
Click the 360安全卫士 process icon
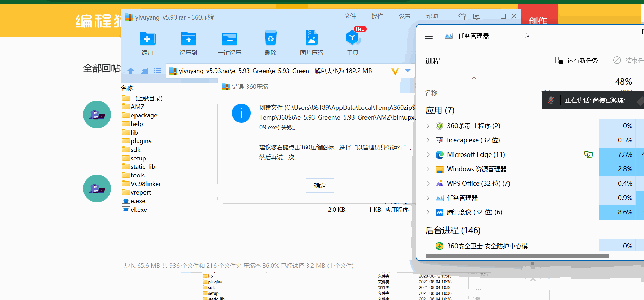click(439, 246)
